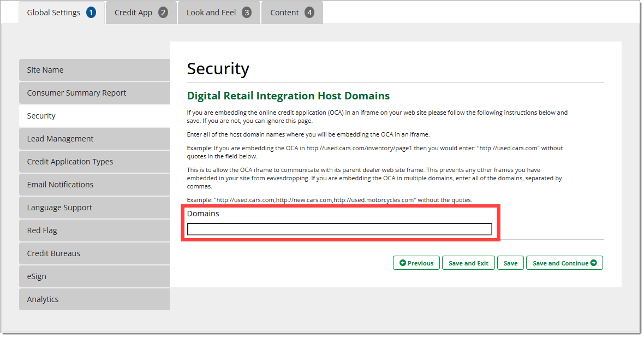Viewport: 644px width, 337px height.
Task: Choose the Security sidebar item
Action: [94, 116]
